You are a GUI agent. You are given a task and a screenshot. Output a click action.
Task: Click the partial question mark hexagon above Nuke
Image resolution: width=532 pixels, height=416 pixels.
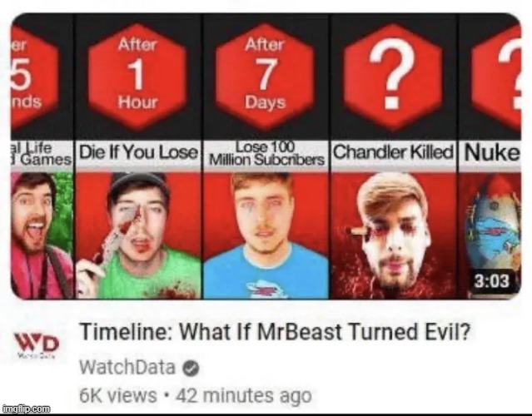point(496,75)
